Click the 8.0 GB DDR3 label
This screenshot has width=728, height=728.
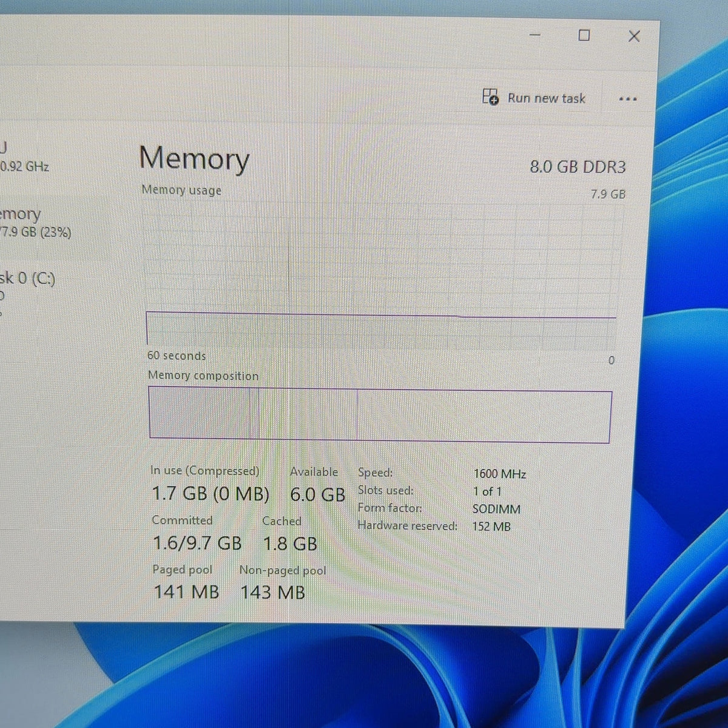(x=578, y=167)
